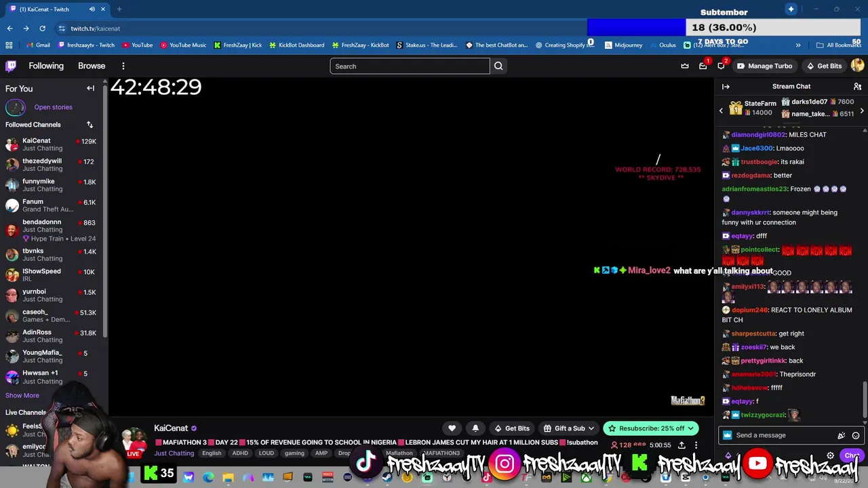Click Get Bits in the top bar

point(824,66)
